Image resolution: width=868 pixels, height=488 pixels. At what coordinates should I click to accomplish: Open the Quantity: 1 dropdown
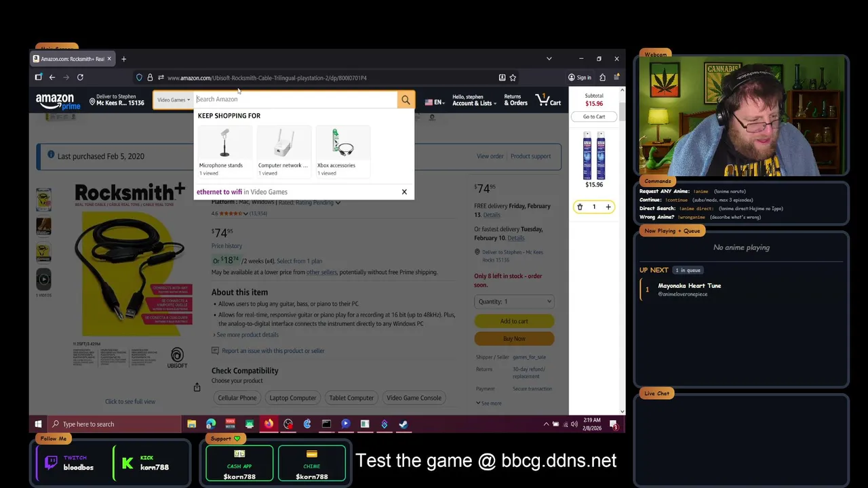point(514,302)
